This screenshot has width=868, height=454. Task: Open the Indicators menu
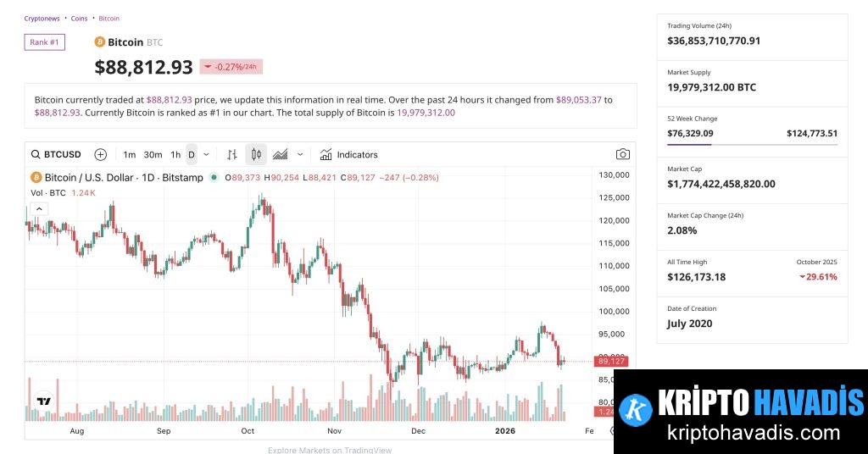[349, 154]
